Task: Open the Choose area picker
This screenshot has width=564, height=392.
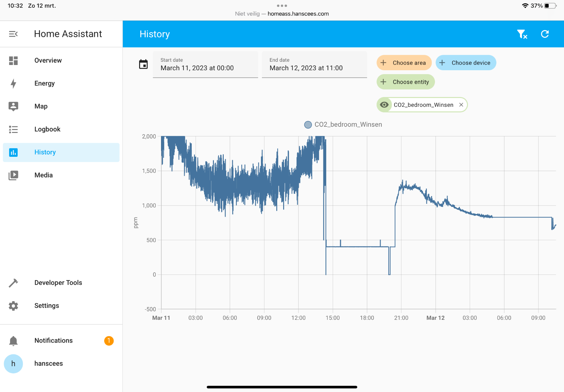Action: point(404,63)
